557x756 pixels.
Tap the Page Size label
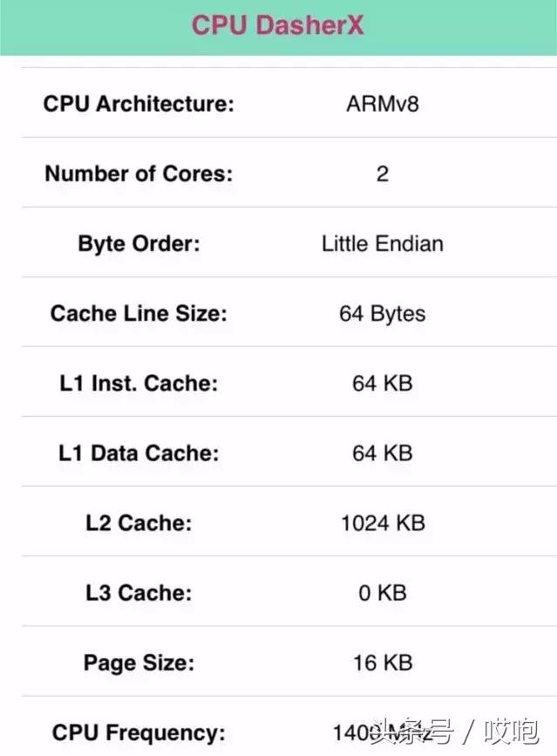point(139,662)
